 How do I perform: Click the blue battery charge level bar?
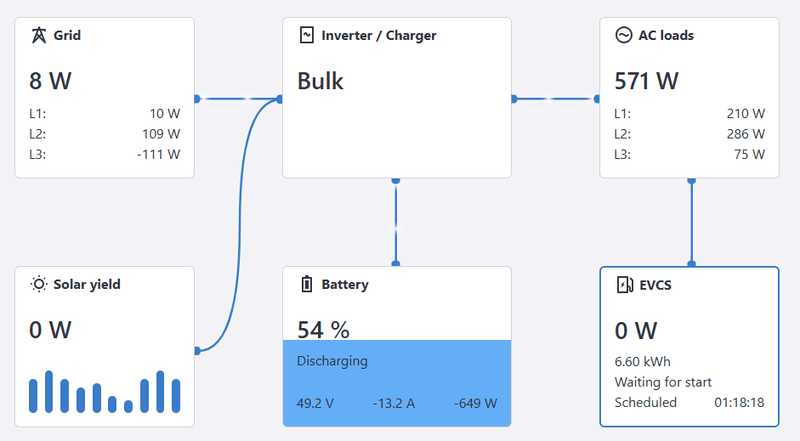396,383
